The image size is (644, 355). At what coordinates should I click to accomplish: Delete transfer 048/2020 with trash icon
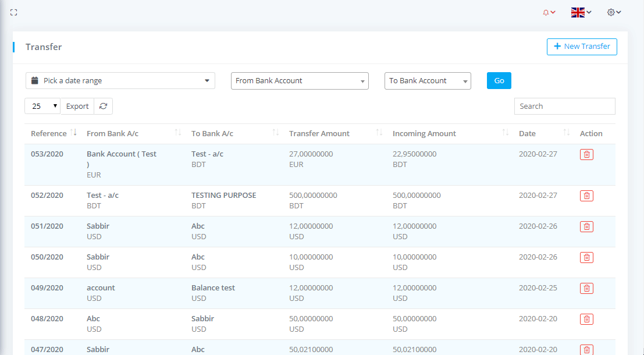click(586, 319)
